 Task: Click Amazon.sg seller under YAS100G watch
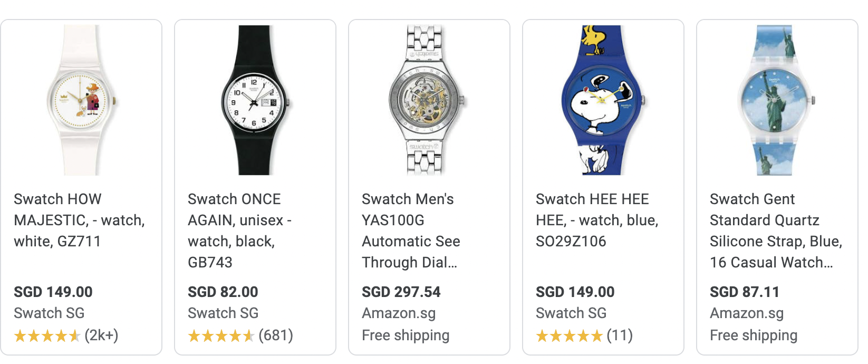399,313
